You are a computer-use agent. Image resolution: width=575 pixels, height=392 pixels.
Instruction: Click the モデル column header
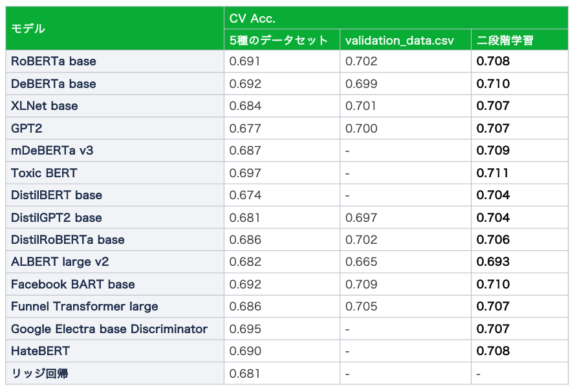(114, 28)
